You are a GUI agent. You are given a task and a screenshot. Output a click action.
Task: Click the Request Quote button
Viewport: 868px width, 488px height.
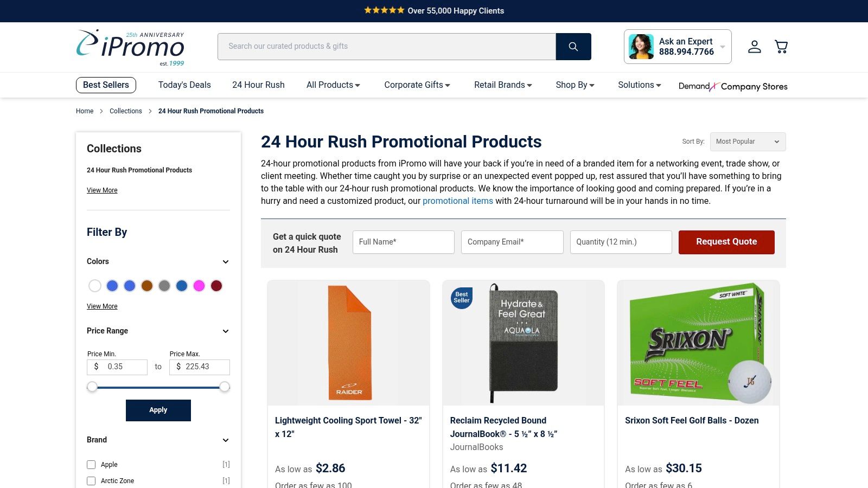pos(726,242)
